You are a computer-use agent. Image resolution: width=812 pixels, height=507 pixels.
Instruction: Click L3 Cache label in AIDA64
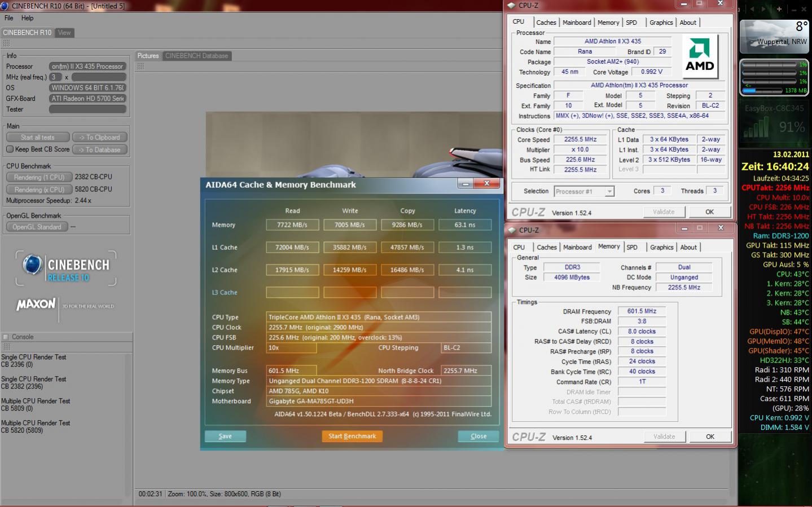tap(225, 292)
